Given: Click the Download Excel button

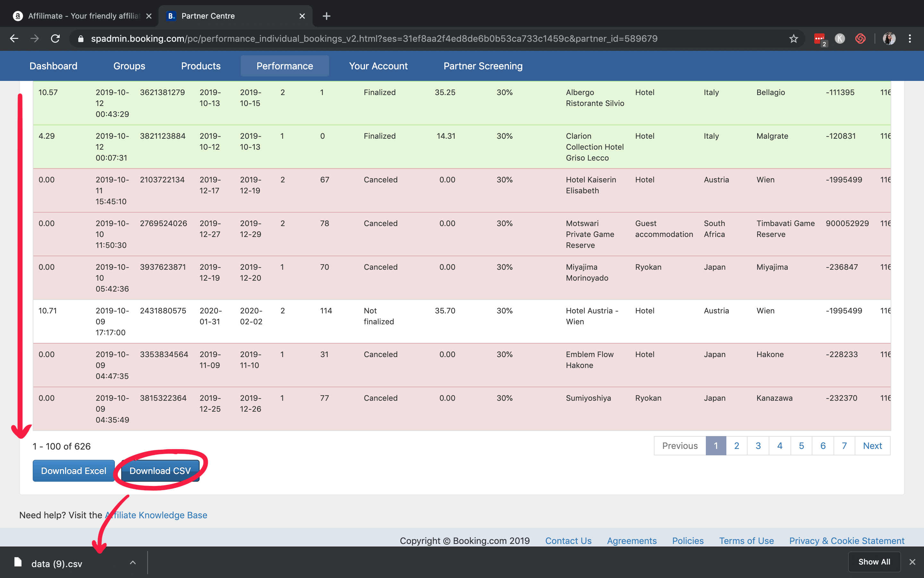Looking at the screenshot, I should click(74, 470).
